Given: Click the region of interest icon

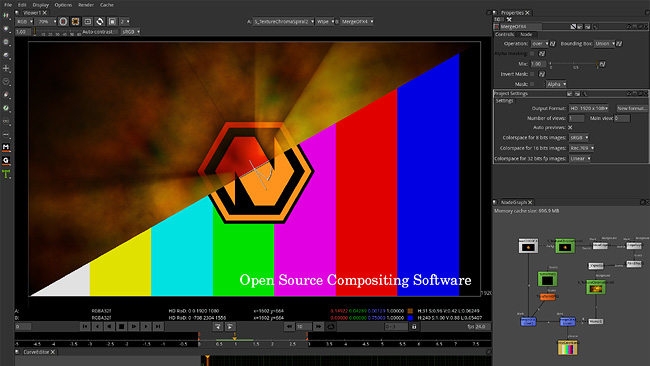Looking at the screenshot, I should coord(87,22).
